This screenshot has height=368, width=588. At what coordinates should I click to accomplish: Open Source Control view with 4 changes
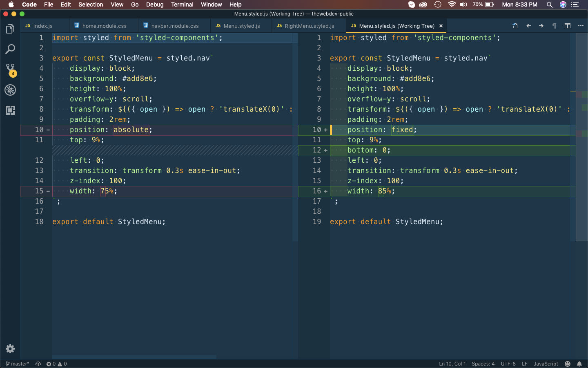point(10,70)
